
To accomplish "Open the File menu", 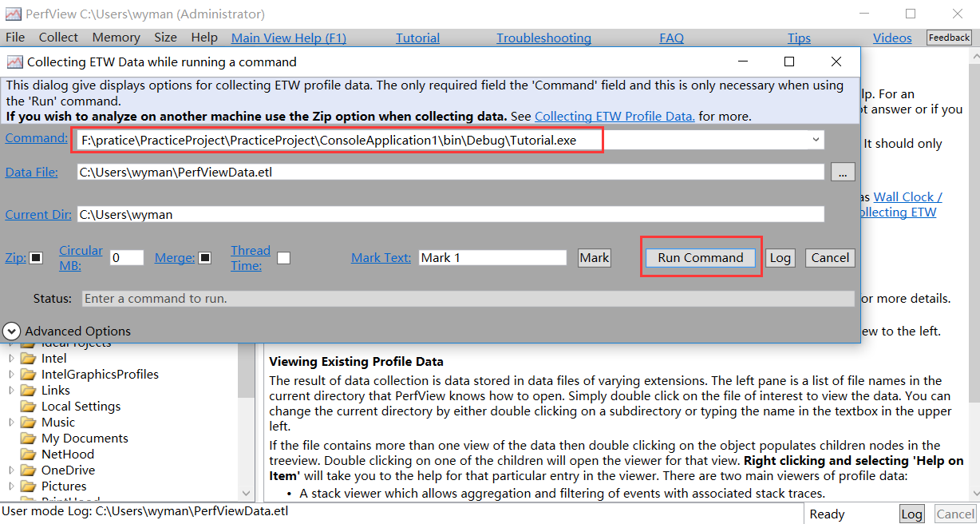I will tap(15, 38).
